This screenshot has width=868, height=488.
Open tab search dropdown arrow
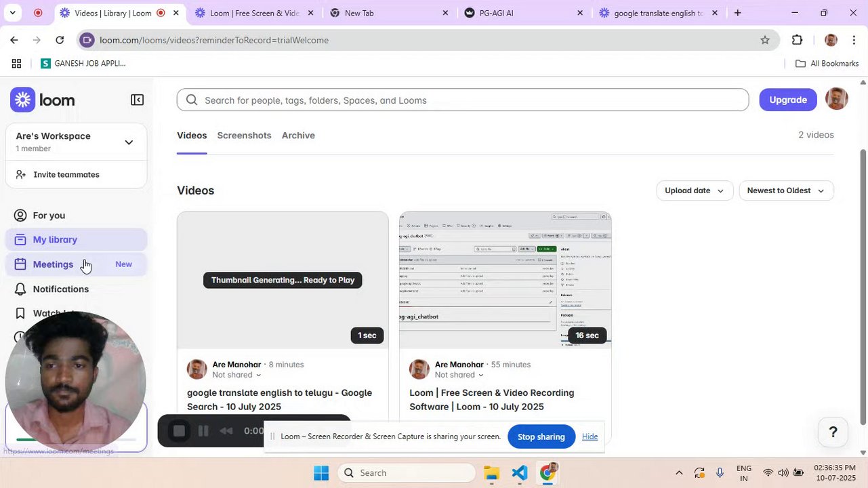(x=12, y=13)
